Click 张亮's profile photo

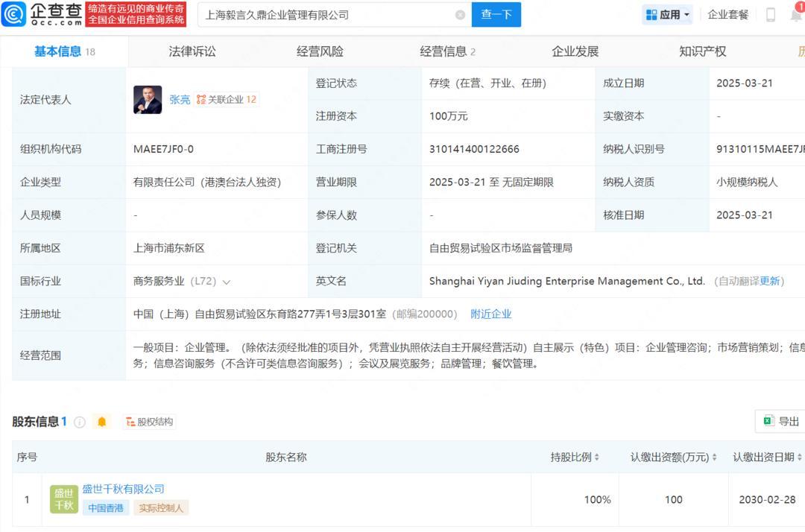point(148,100)
